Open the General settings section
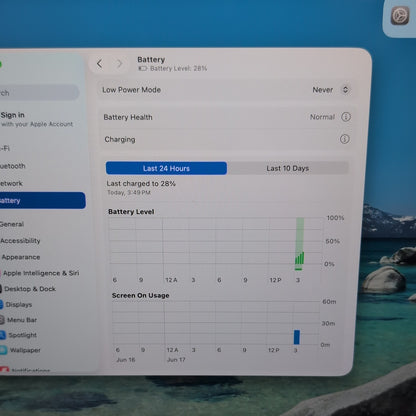Viewport: 416px width, 416px height. [x=12, y=224]
